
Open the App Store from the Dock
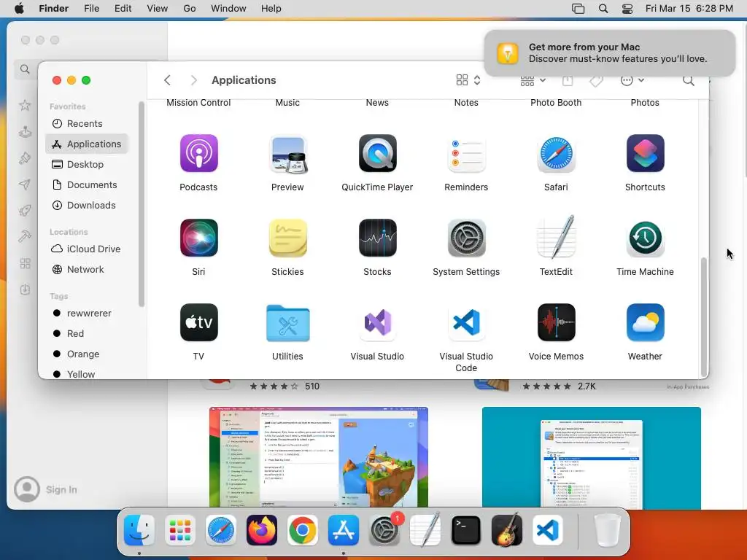tap(344, 530)
